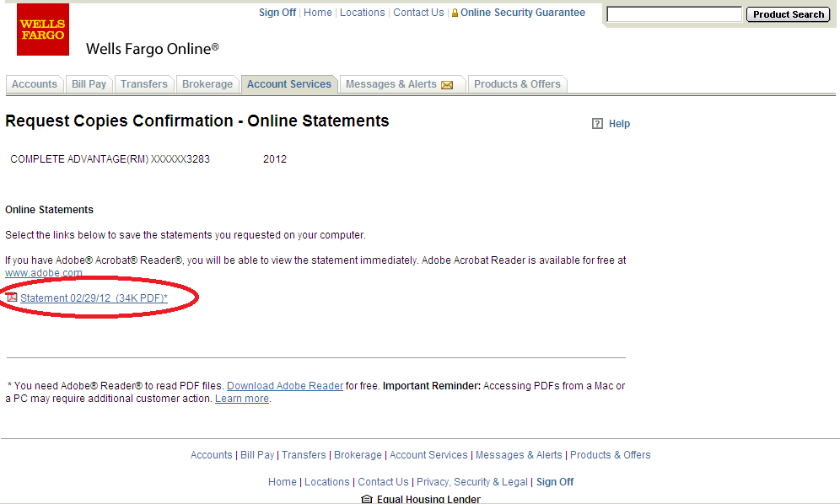Select the Brokerage tab
840x504 pixels.
(207, 84)
